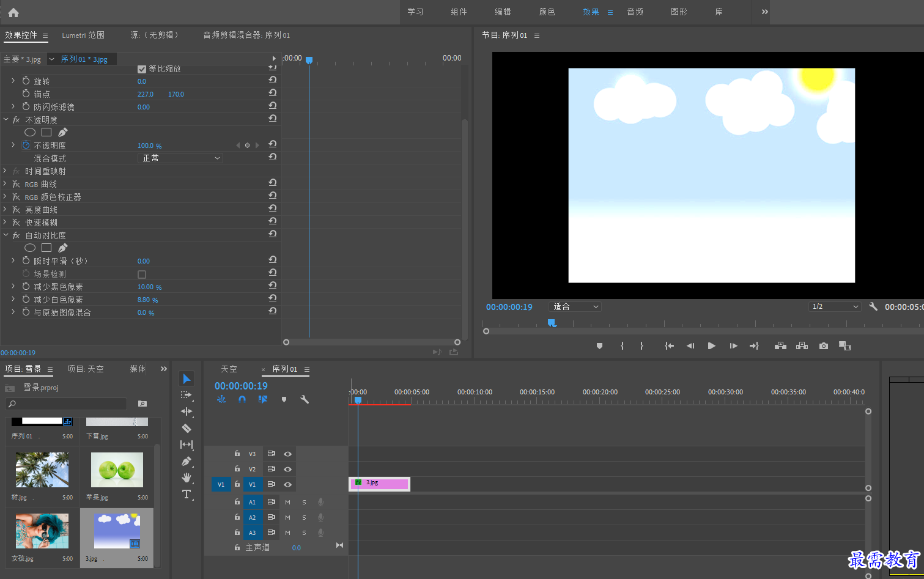Click the 减少黑色像素 value 10.00 %
This screenshot has width=924, height=579.
(x=149, y=287)
